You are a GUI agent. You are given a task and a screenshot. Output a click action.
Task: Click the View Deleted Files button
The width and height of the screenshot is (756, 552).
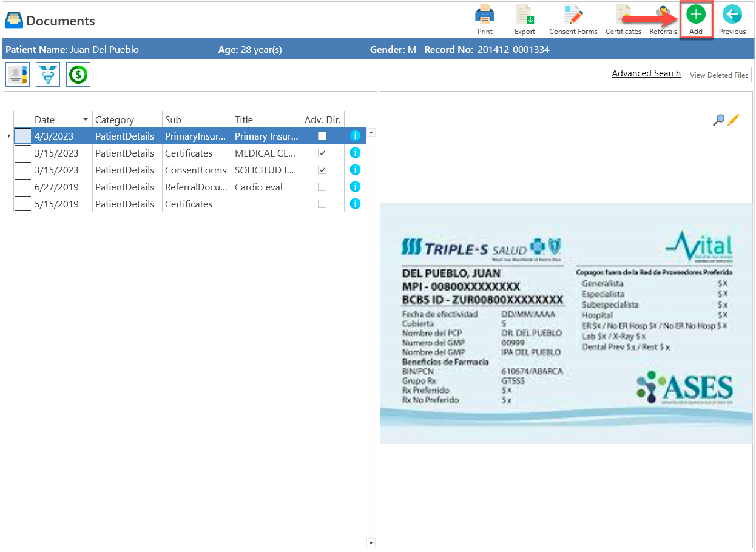[x=719, y=75]
